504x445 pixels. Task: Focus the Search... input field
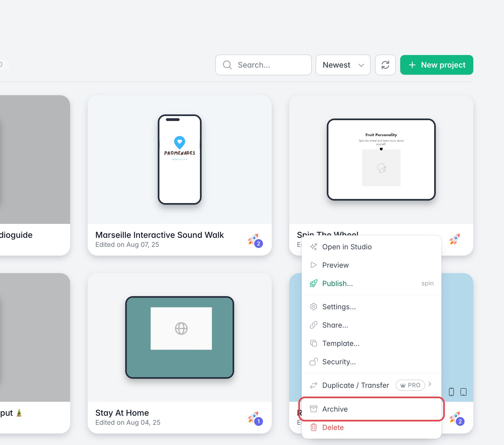click(263, 65)
